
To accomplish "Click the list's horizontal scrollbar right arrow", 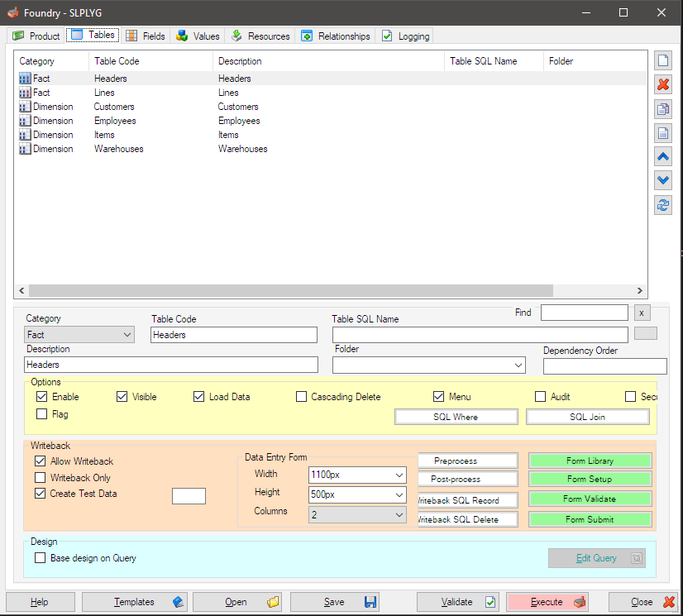I will (x=640, y=290).
